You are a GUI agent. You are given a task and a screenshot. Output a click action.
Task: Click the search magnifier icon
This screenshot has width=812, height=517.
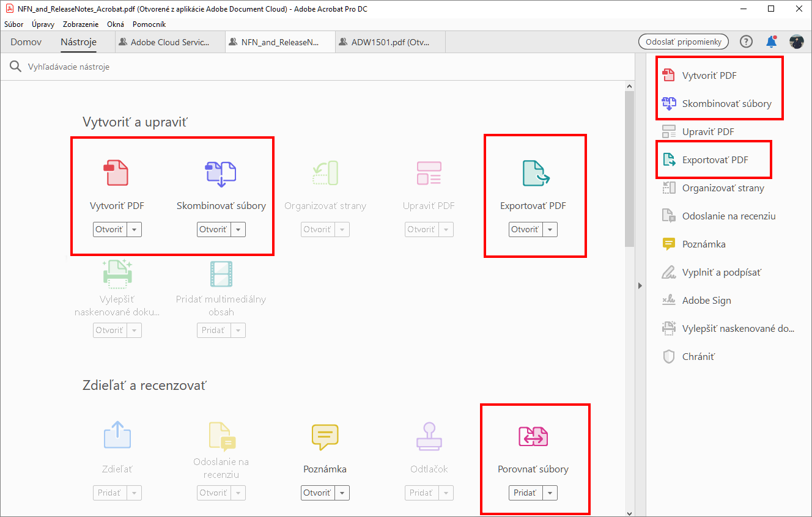[16, 67]
